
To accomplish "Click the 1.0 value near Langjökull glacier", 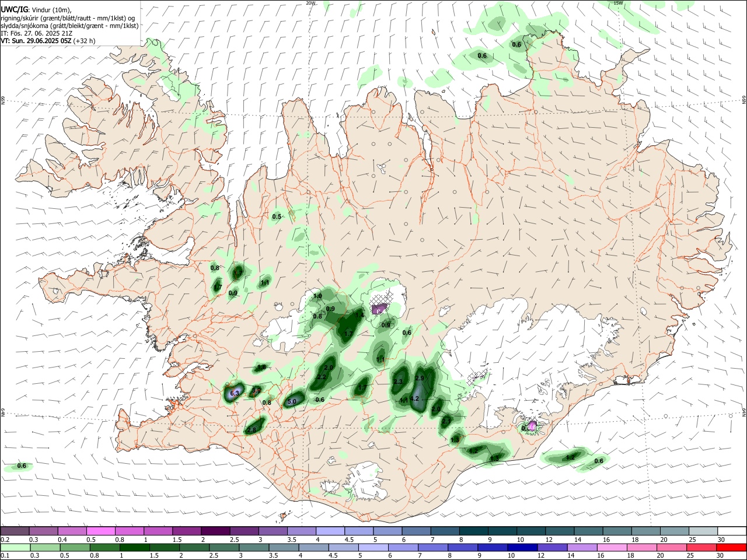I will pos(317,296).
